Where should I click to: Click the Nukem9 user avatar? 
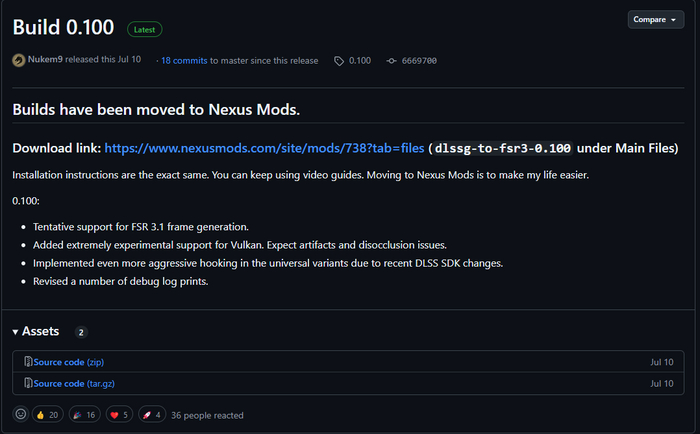(19, 60)
